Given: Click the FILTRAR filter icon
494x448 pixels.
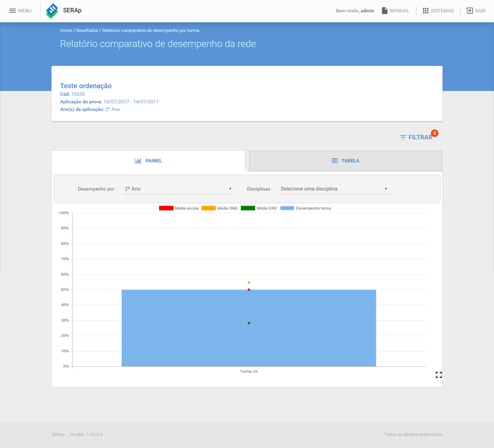Looking at the screenshot, I should [403, 137].
